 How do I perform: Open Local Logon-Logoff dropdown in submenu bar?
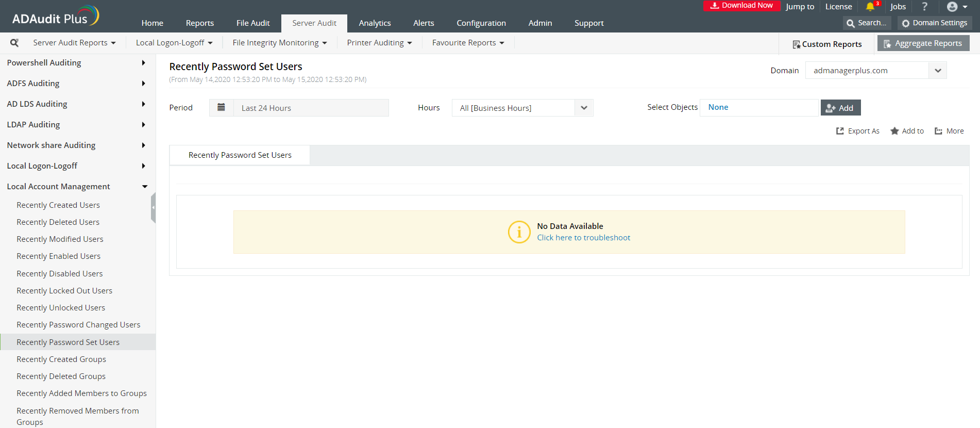pyautogui.click(x=174, y=43)
